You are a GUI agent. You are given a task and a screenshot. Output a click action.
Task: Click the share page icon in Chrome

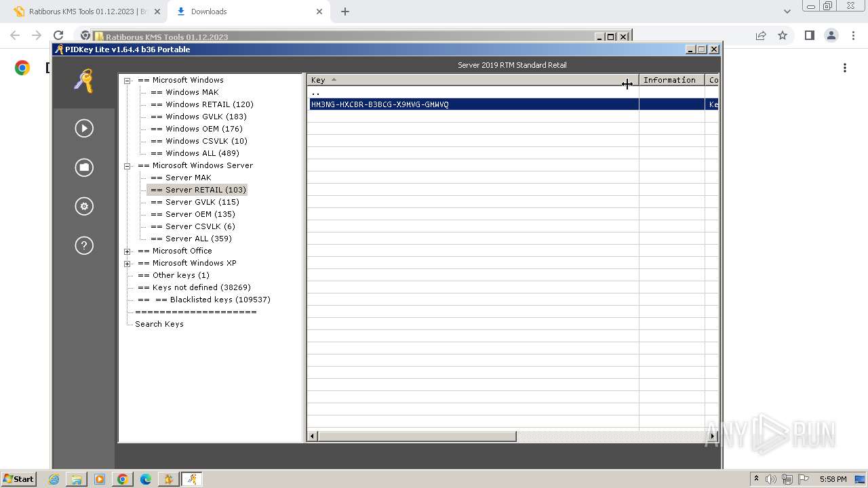pyautogui.click(x=761, y=35)
